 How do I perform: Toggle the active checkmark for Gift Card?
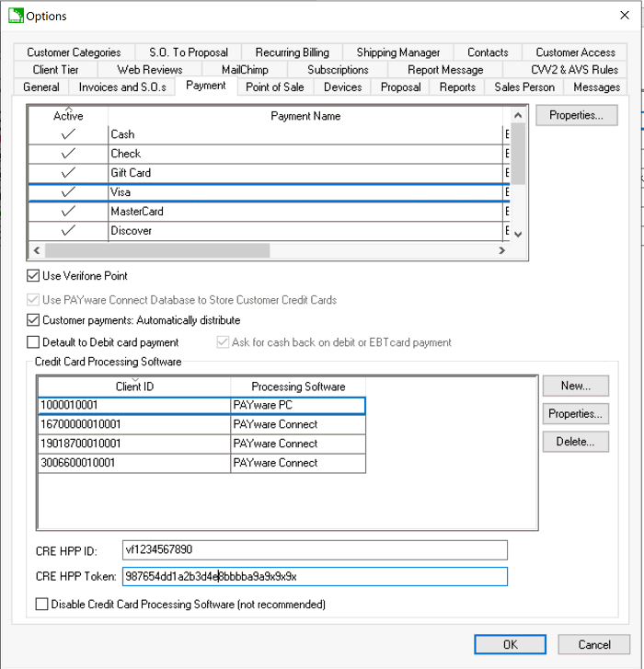point(68,173)
